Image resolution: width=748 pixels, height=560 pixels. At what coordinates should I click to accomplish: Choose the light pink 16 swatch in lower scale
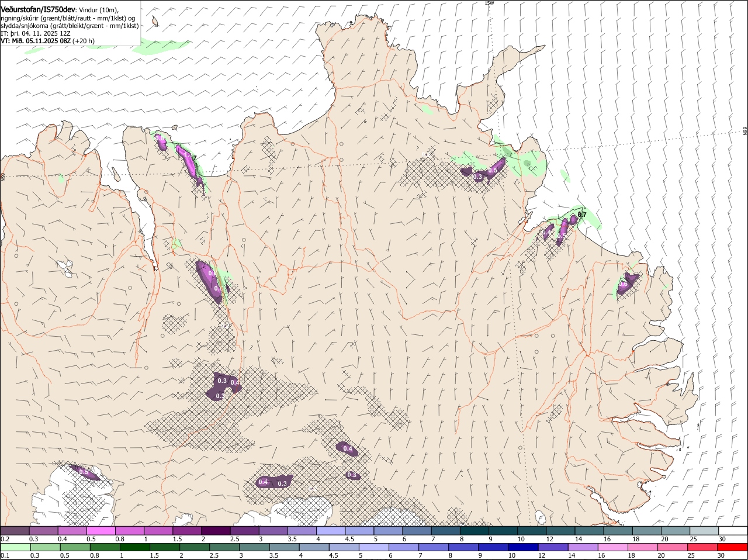tap(613, 547)
